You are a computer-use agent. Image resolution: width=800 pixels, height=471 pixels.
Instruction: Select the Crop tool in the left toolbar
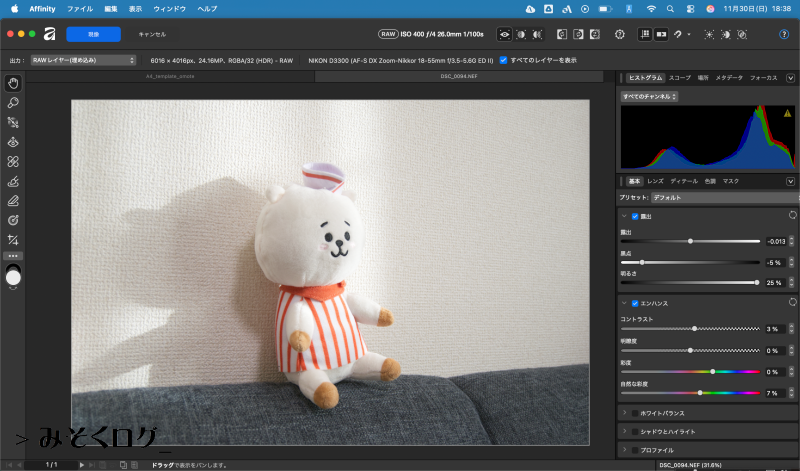14,240
